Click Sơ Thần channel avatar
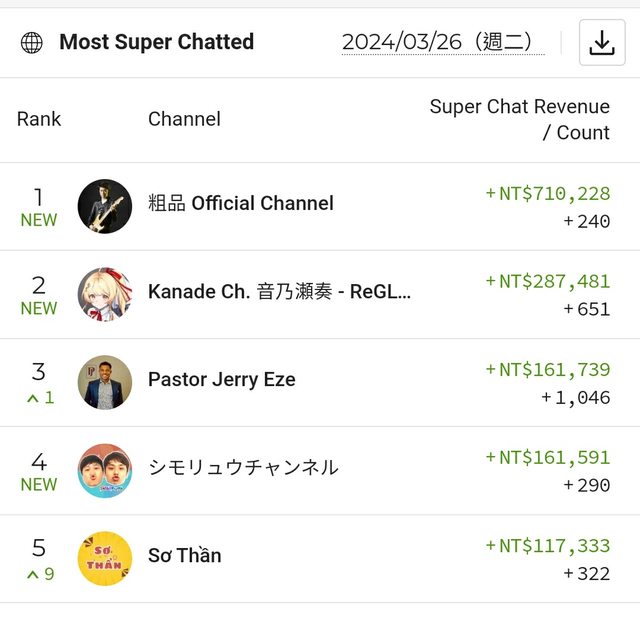This screenshot has width=640, height=618. click(x=105, y=558)
